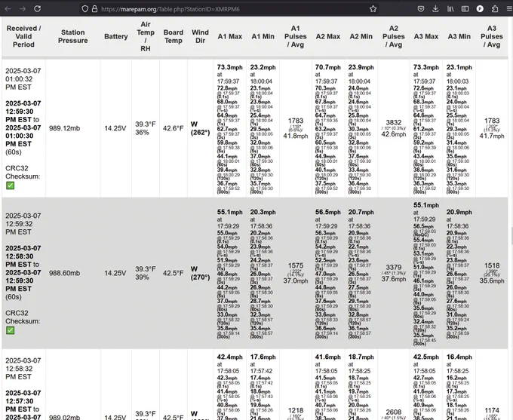Click the 'A2 Pulses / Avg' column header
The width and height of the screenshot is (513, 420).
click(x=394, y=36)
